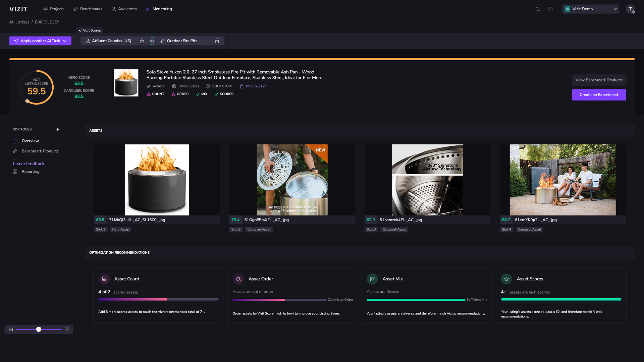Image resolution: width=644 pixels, height=362 pixels.
Task: Click the Asset Count recommendation icon
Action: coord(104,279)
